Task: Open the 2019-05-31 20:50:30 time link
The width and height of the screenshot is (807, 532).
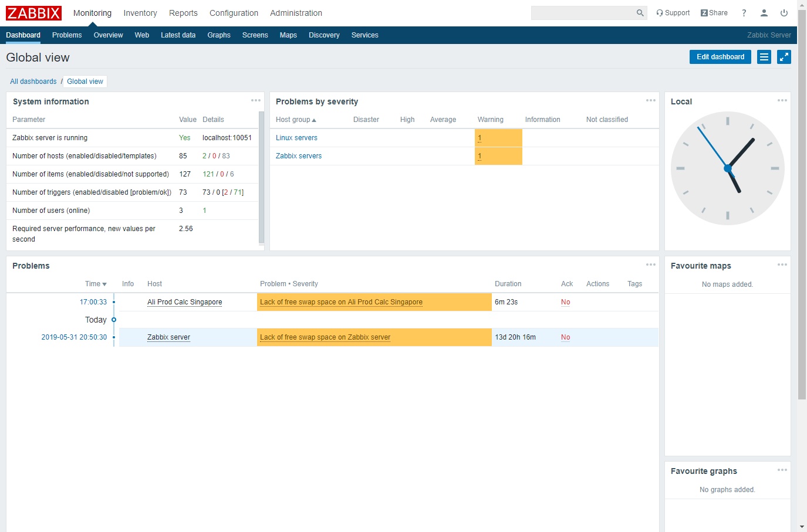Action: click(x=74, y=337)
